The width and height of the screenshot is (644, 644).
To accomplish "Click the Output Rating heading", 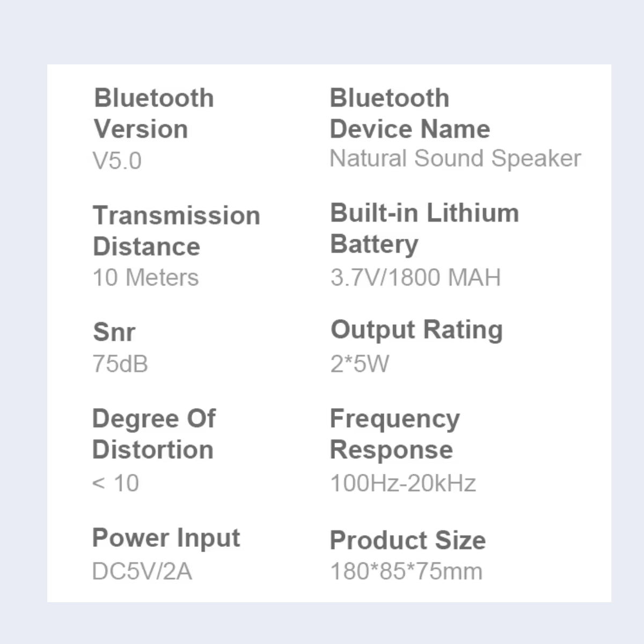I will 416,330.
